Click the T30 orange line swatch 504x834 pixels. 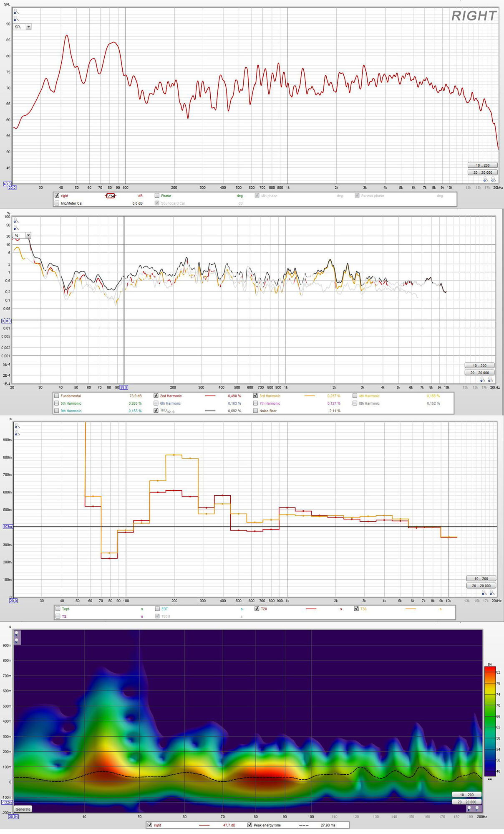pos(411,609)
